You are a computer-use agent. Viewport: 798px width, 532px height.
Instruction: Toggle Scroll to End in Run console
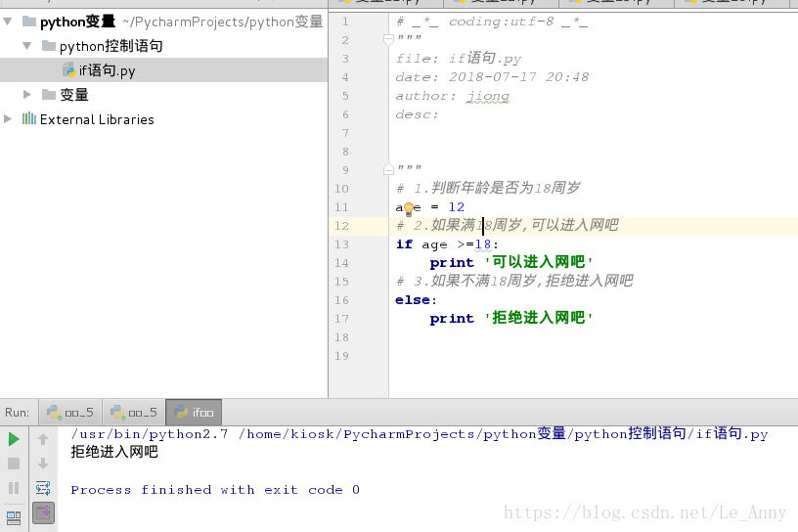pos(43,512)
